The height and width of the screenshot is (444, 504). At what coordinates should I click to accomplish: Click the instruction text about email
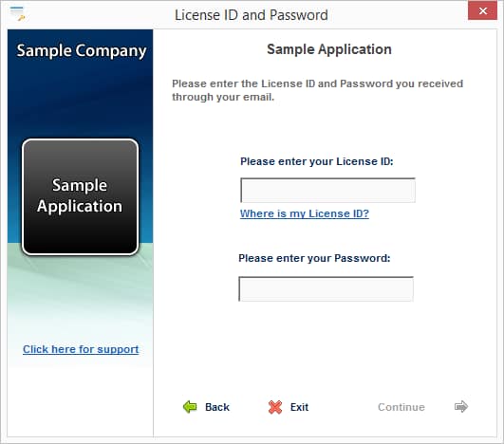pos(317,90)
